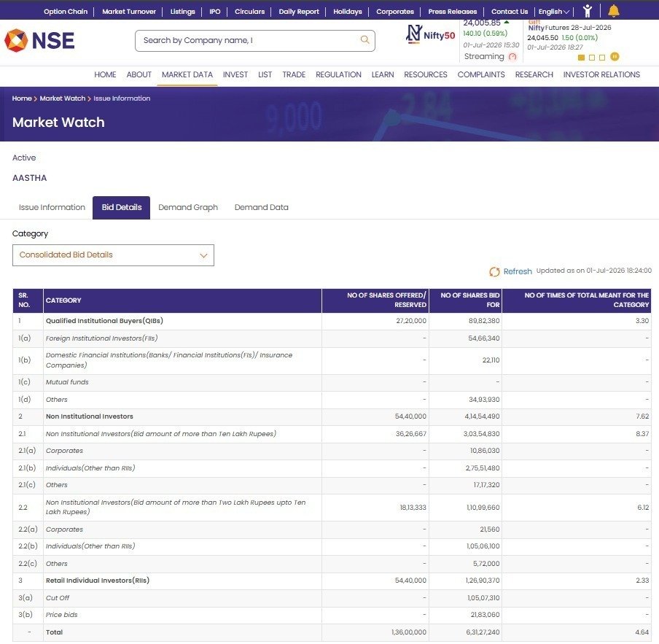Click the Nifty50 logo
Image resolution: width=659 pixels, height=644 pixels.
click(430, 34)
